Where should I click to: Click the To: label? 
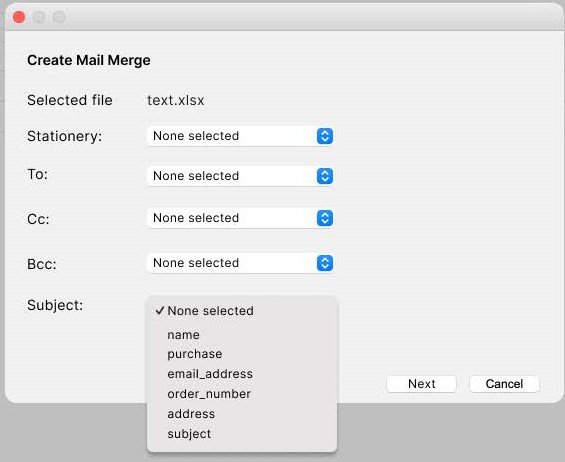point(37,174)
